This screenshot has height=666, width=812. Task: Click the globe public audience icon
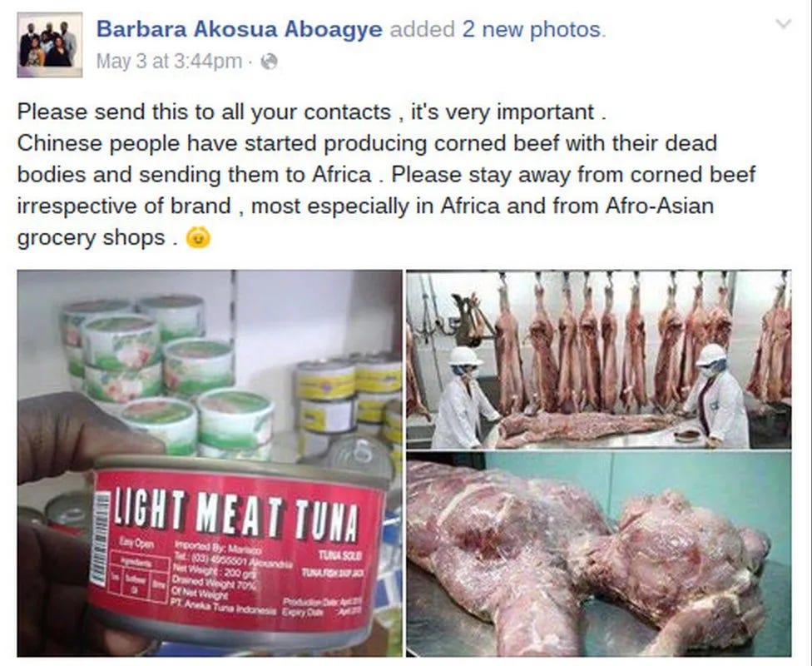[269, 62]
